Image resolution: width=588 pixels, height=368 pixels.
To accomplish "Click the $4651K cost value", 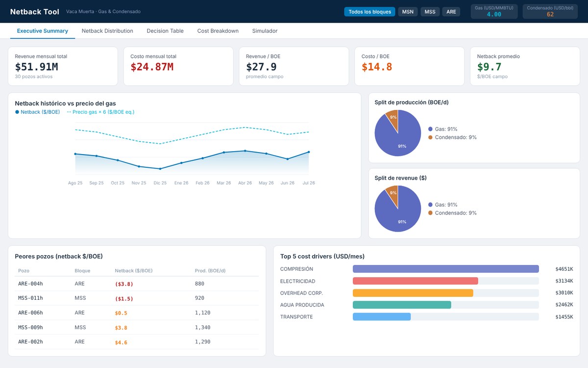I will 564,269.
